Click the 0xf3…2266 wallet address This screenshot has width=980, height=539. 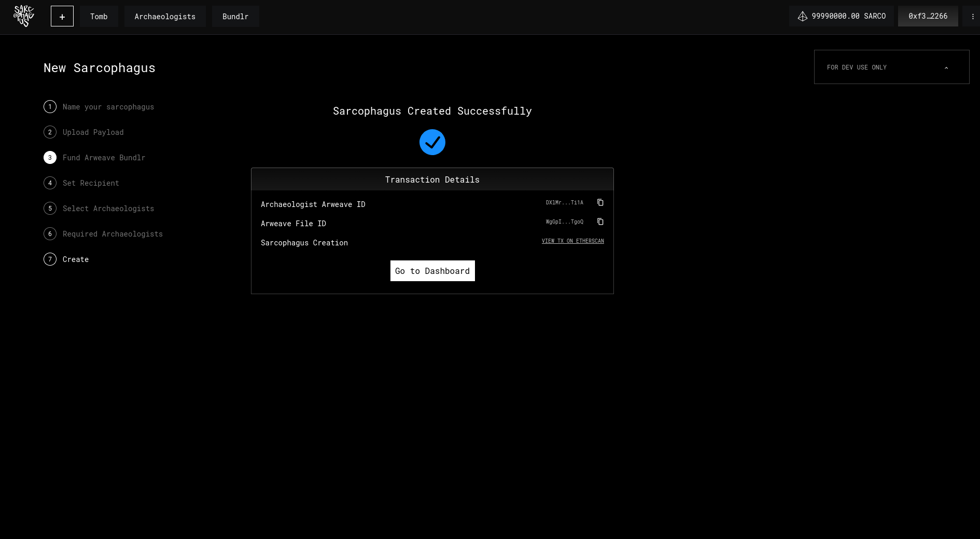point(928,16)
